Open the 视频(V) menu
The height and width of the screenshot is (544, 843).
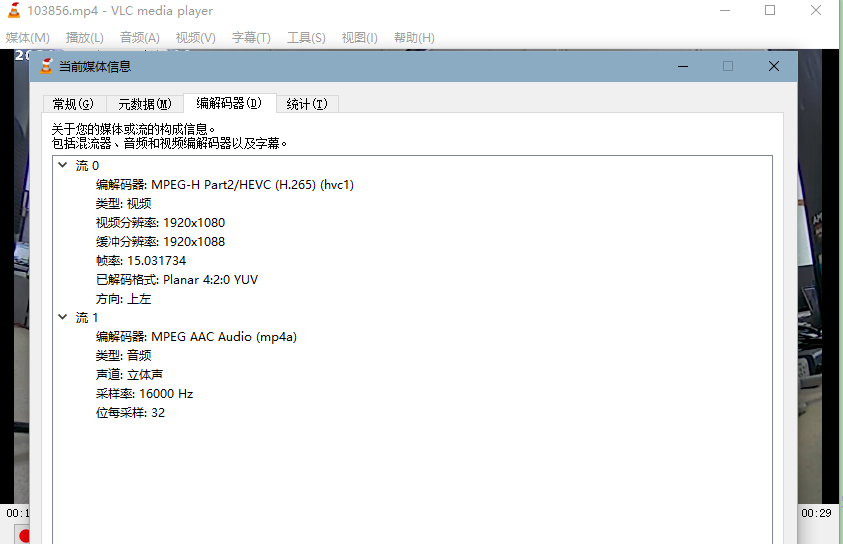pos(196,38)
